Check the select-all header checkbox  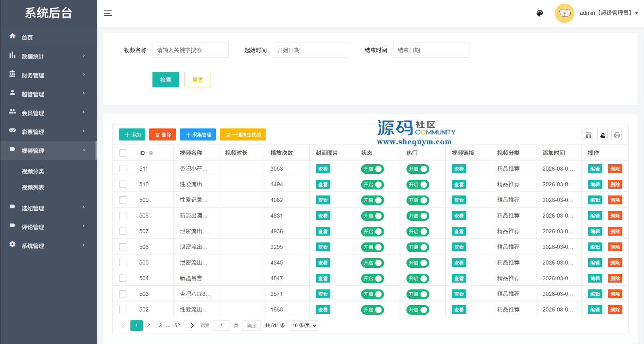point(123,153)
